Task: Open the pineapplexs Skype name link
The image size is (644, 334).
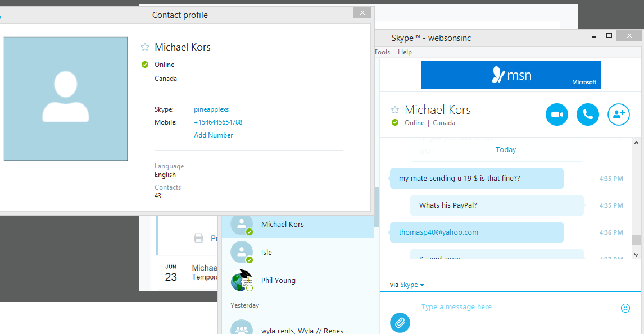Action: click(x=211, y=109)
